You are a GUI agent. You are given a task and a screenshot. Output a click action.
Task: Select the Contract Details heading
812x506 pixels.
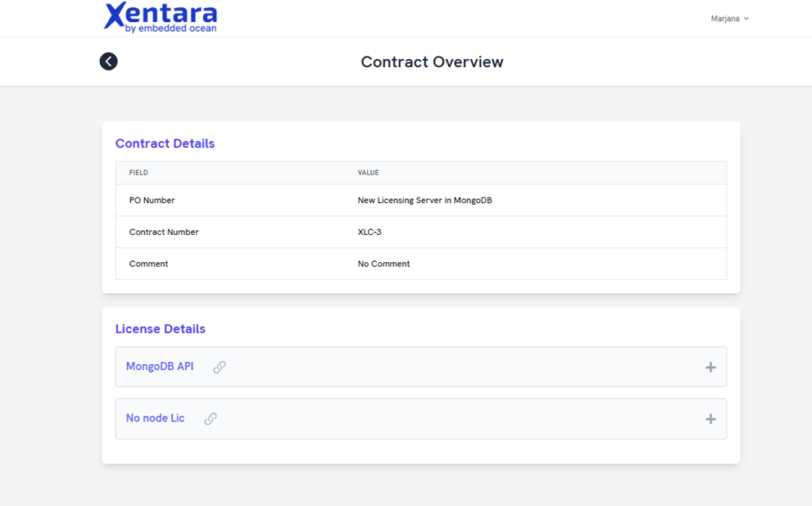point(165,143)
